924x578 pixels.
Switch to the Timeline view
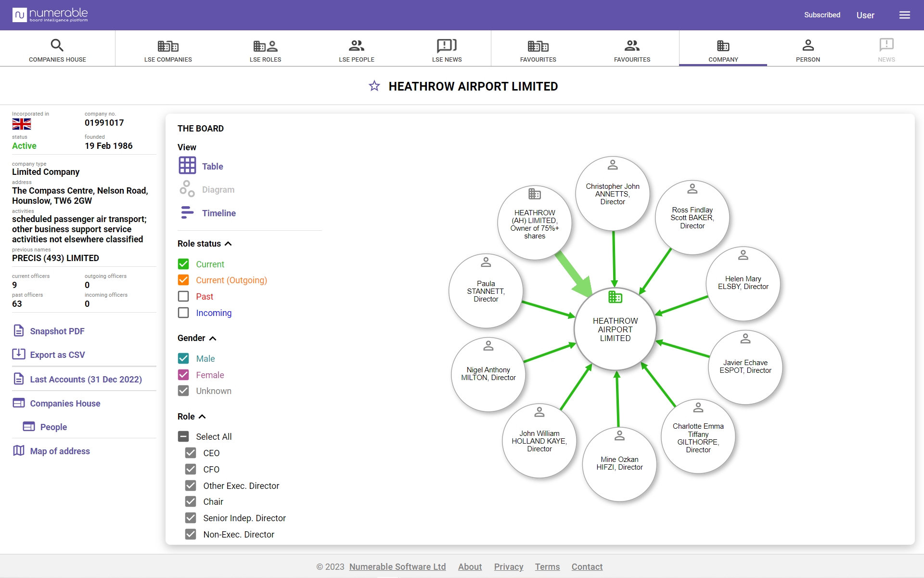coord(218,213)
